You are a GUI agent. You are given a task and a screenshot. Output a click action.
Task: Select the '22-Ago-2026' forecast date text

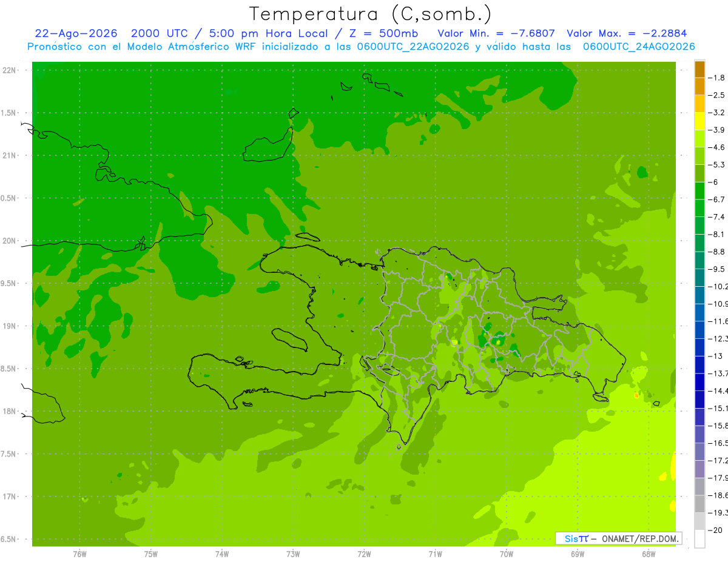(x=76, y=33)
